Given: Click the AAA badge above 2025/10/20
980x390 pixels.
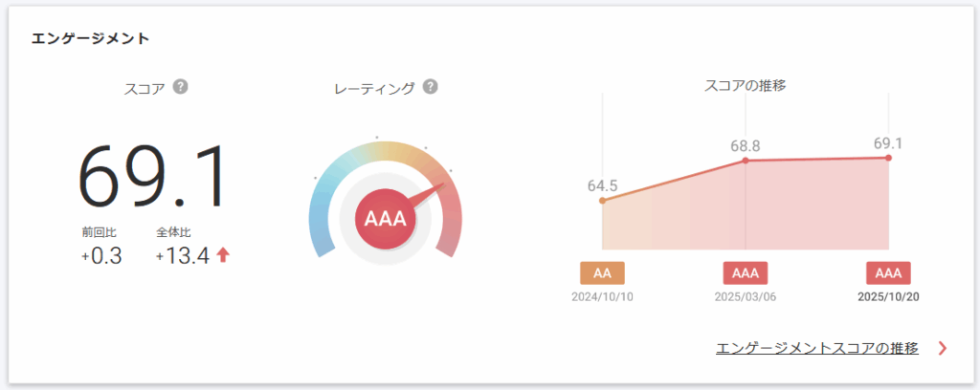Looking at the screenshot, I should [888, 272].
